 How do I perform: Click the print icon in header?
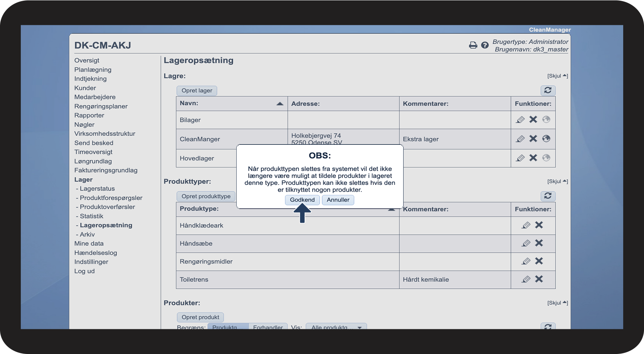(x=473, y=45)
